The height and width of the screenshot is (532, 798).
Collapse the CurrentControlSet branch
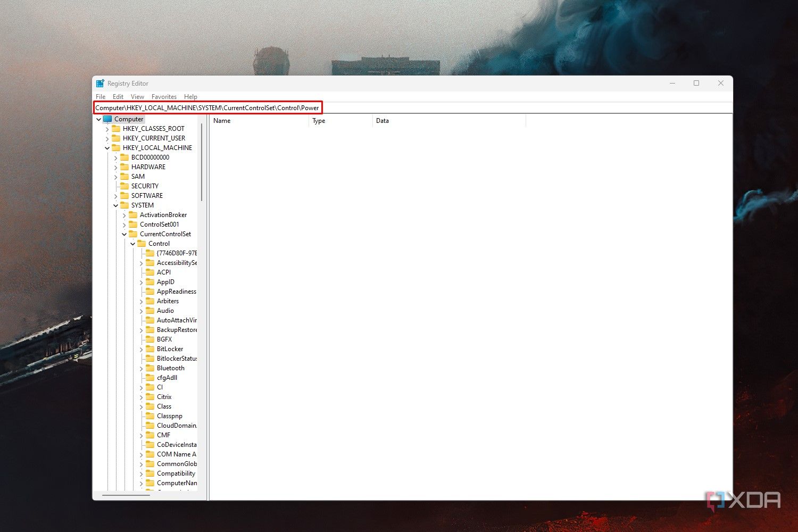click(x=124, y=234)
